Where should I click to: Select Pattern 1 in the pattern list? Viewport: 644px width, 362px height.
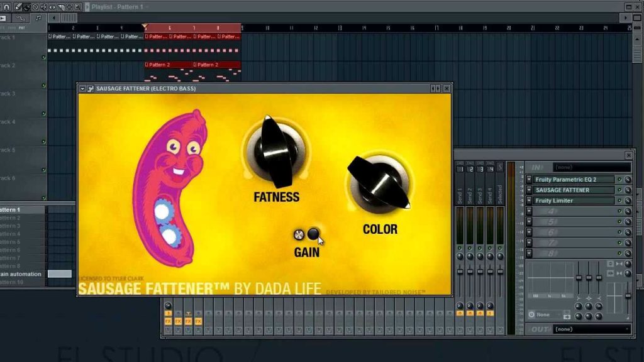22,210
